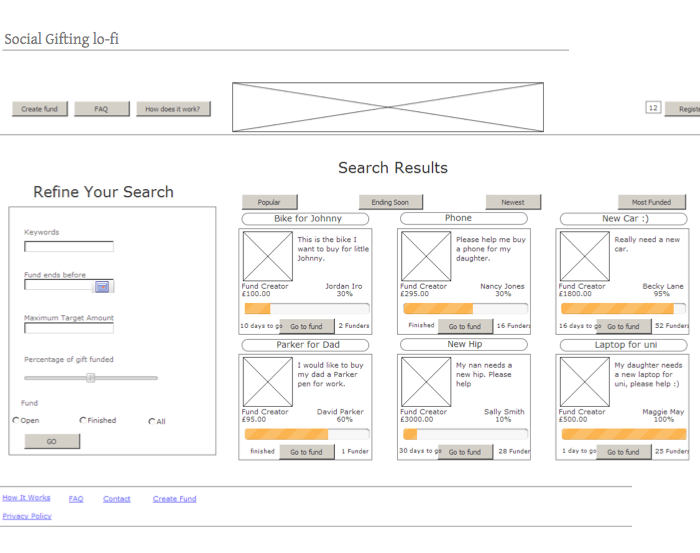Click the Create fund button
Image resolution: width=700 pixels, height=553 pixels.
coord(40,109)
